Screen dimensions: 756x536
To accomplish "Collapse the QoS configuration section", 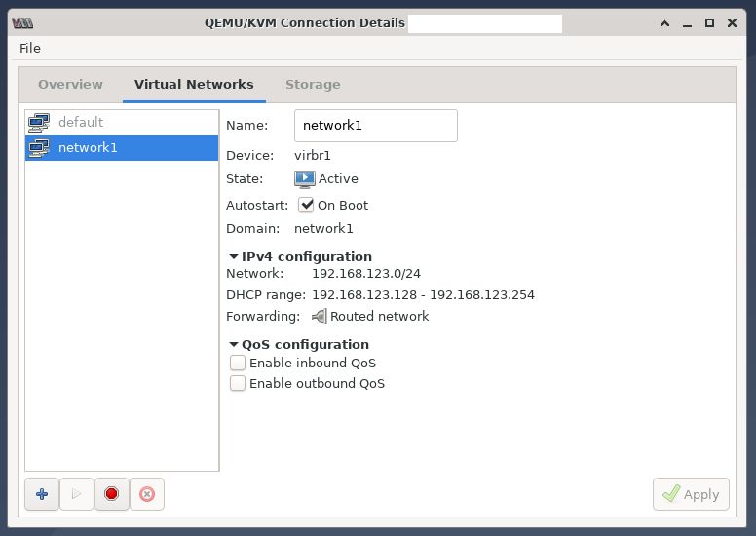I will (234, 344).
